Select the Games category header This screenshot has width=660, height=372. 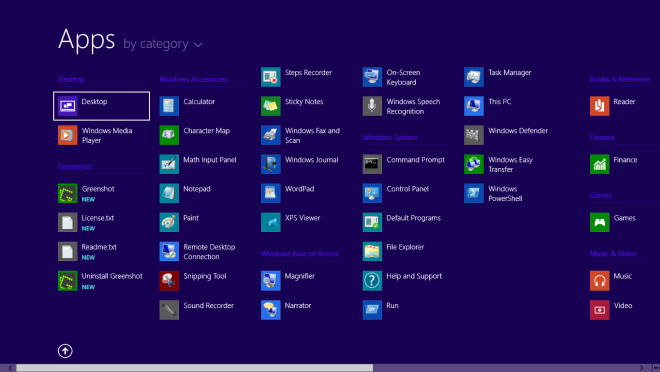pos(601,195)
